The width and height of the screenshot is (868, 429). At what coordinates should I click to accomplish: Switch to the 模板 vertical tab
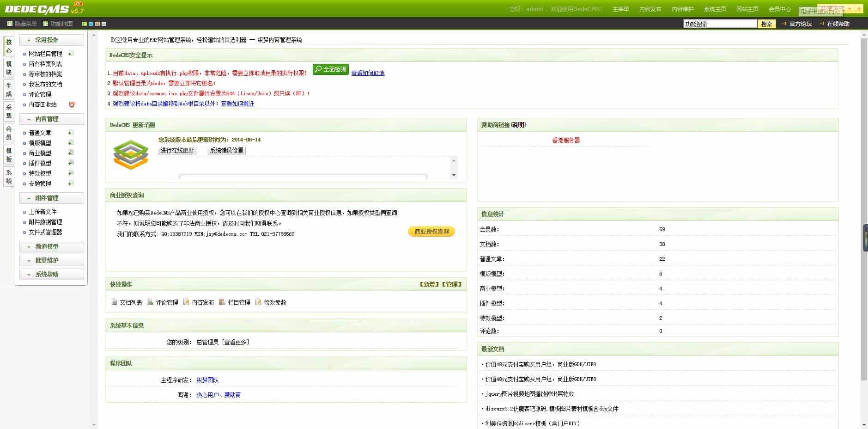tap(9, 154)
